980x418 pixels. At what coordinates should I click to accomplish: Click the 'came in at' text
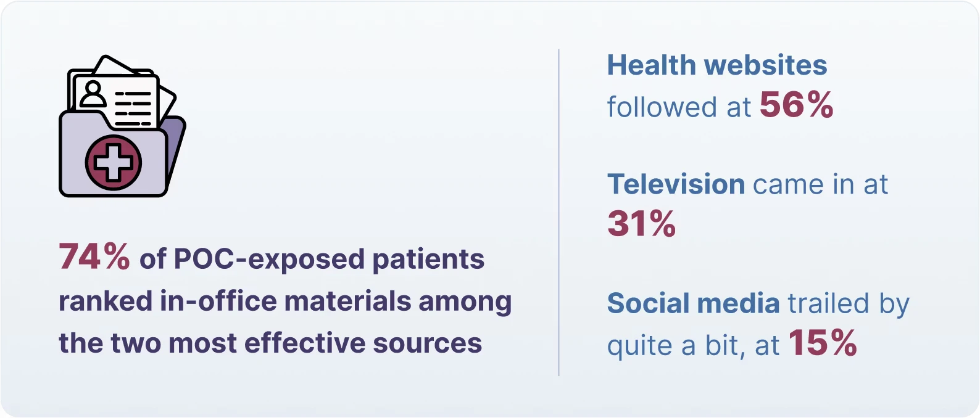[x=820, y=184]
